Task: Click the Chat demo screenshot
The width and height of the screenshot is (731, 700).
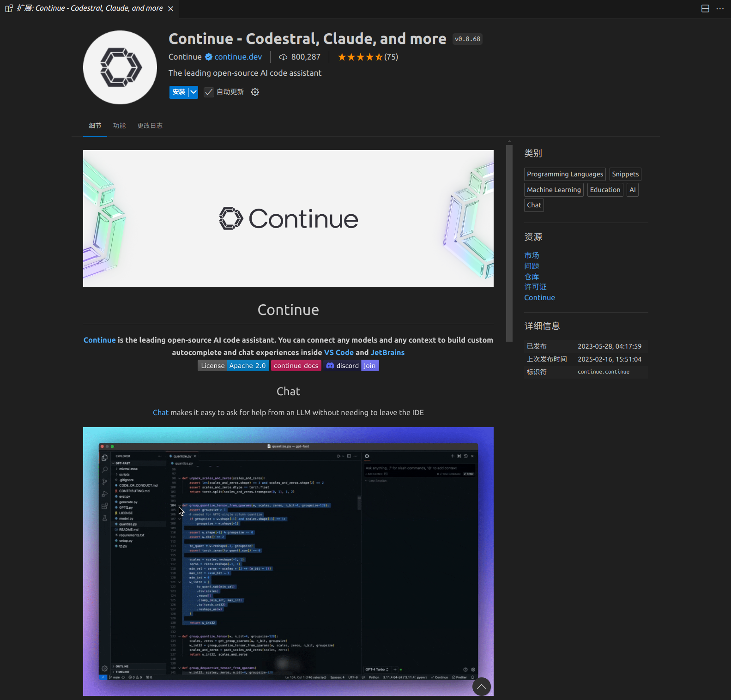Action: click(x=288, y=561)
